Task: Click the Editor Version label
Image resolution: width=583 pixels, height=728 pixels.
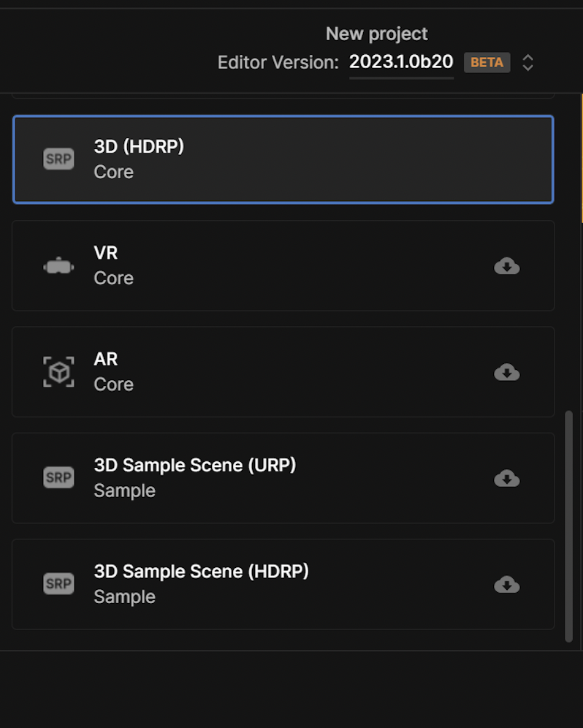Action: coord(278,62)
